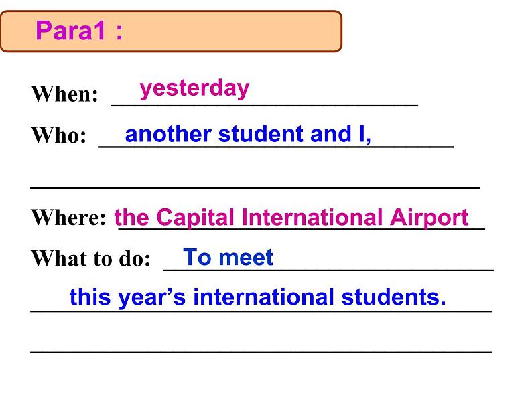The width and height of the screenshot is (532, 399).
Task: Click the word yesterday
Action: point(194,89)
